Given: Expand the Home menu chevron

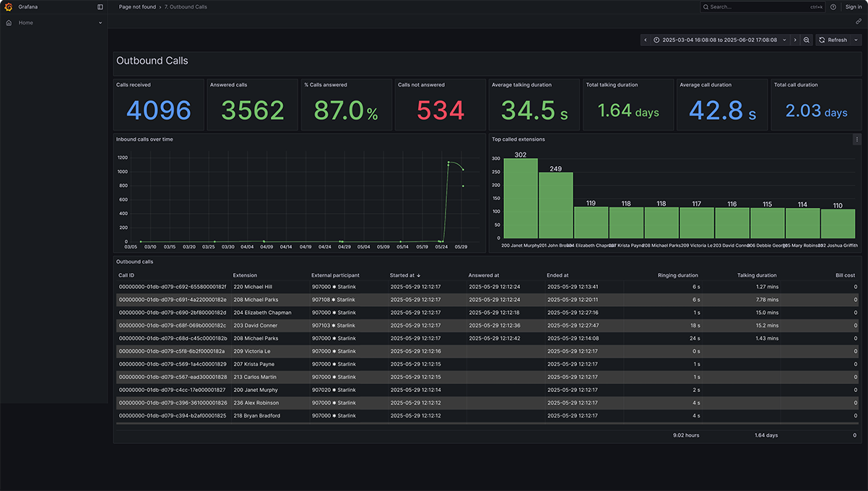Looking at the screenshot, I should coord(100,23).
